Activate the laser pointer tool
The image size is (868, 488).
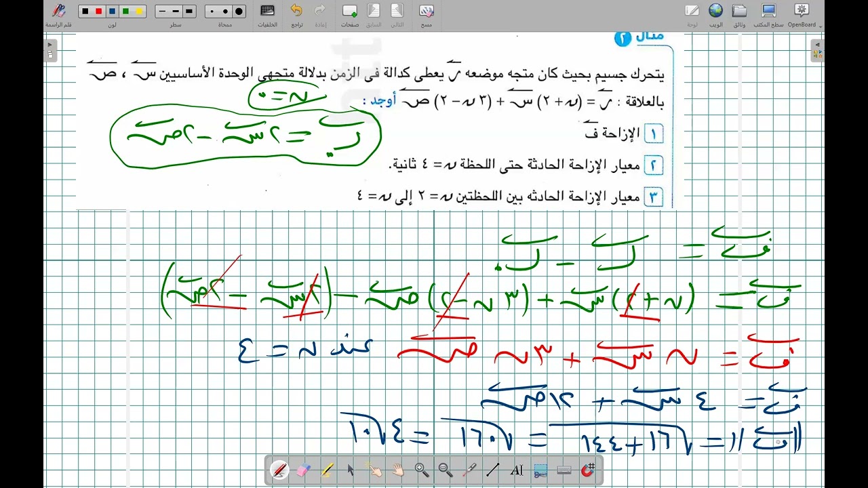469,469
